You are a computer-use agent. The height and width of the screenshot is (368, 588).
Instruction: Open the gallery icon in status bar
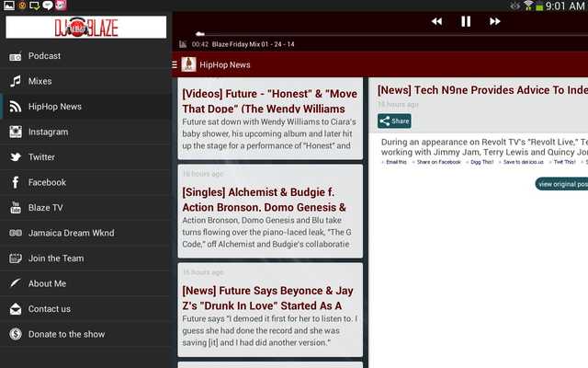pos(8,6)
